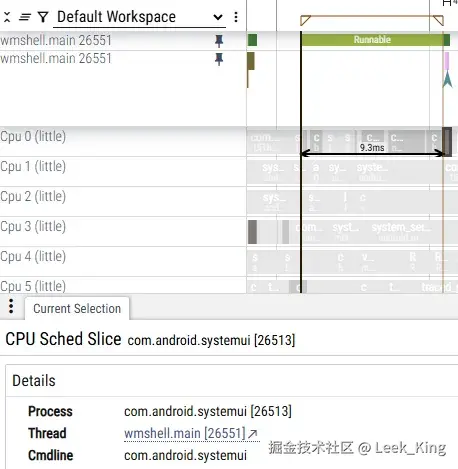
Task: Open the track filter funnel icon
Action: click(x=43, y=17)
